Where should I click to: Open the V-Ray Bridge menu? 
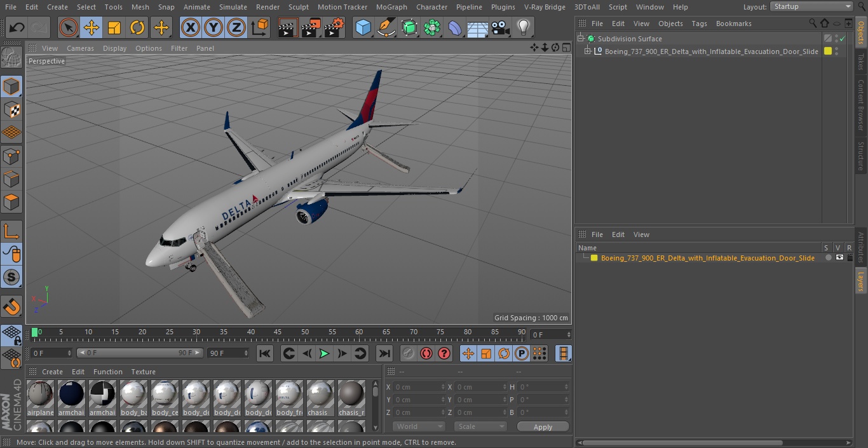[x=545, y=7]
